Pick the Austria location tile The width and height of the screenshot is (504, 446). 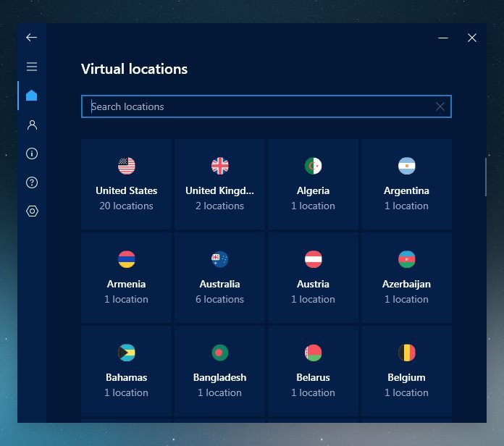tap(313, 277)
